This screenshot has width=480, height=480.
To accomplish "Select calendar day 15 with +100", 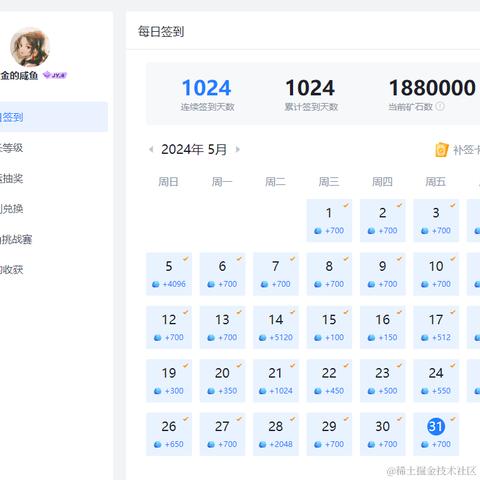I will (329, 327).
